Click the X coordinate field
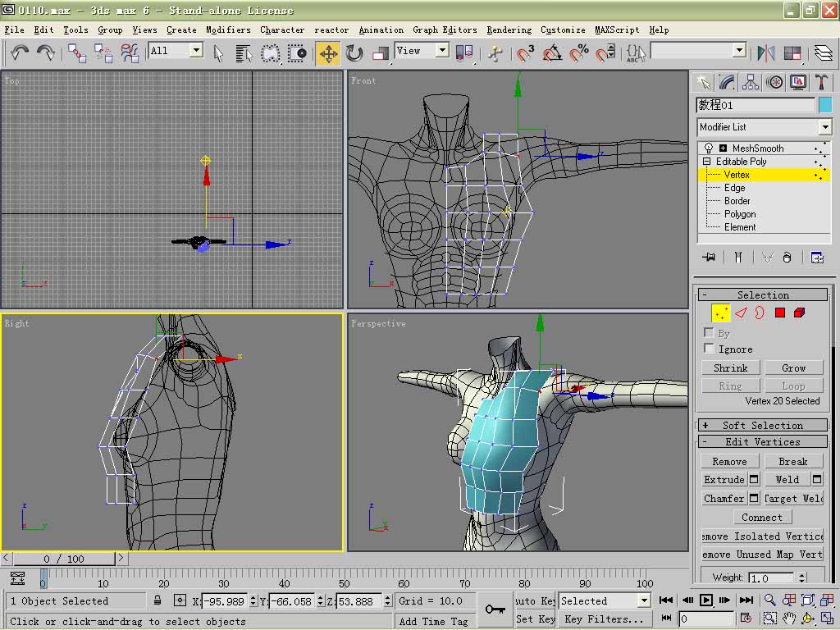 pyautogui.click(x=224, y=601)
